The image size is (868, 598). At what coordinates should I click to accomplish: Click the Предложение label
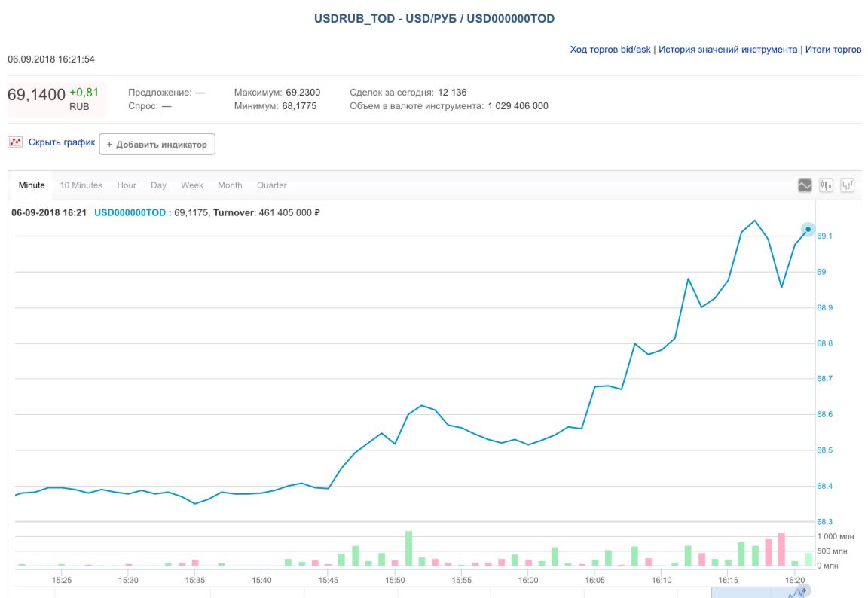160,93
